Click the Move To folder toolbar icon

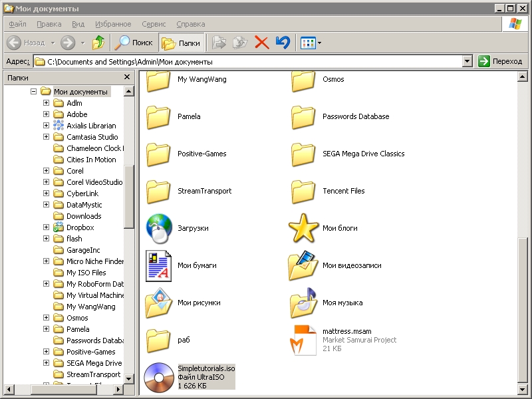(219, 43)
